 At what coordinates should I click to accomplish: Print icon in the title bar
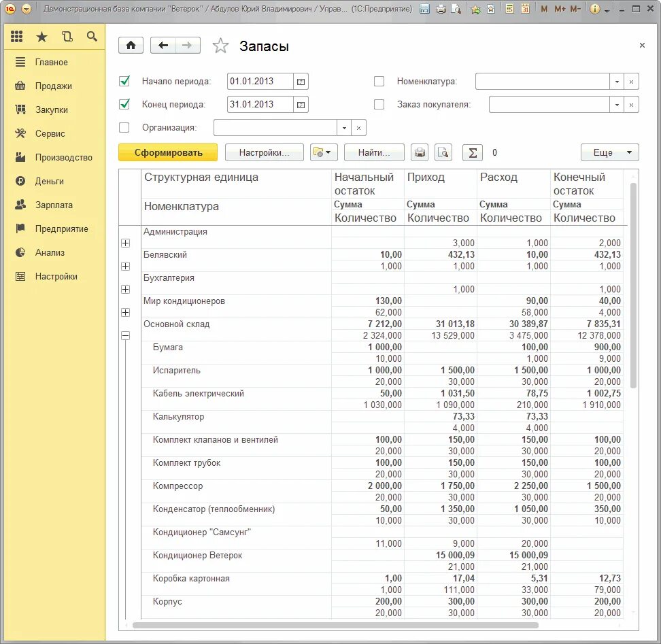click(x=441, y=9)
